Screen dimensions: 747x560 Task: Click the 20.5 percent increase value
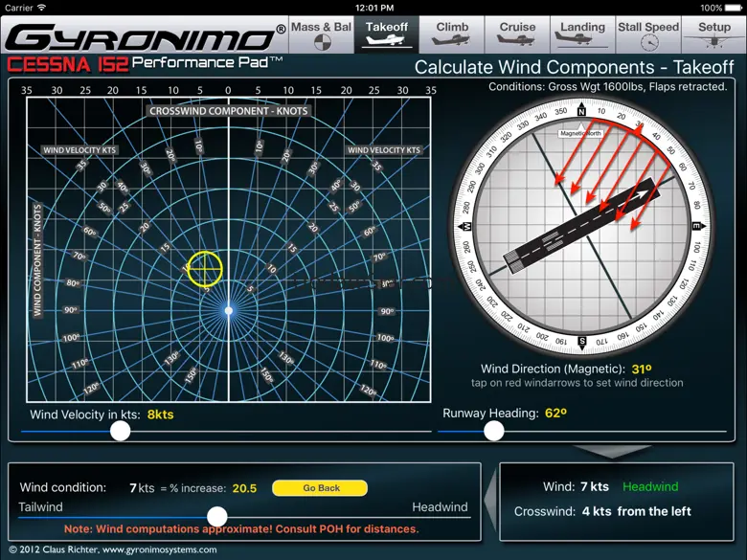pos(244,488)
